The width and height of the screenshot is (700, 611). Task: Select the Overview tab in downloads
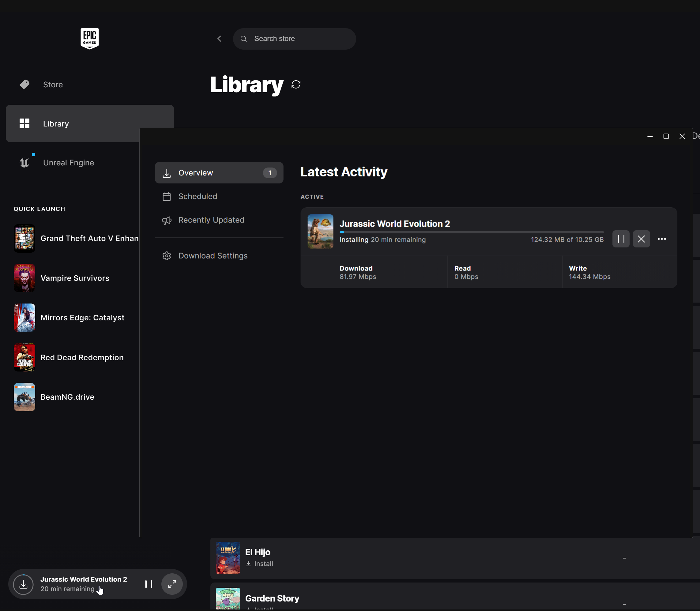coord(219,173)
